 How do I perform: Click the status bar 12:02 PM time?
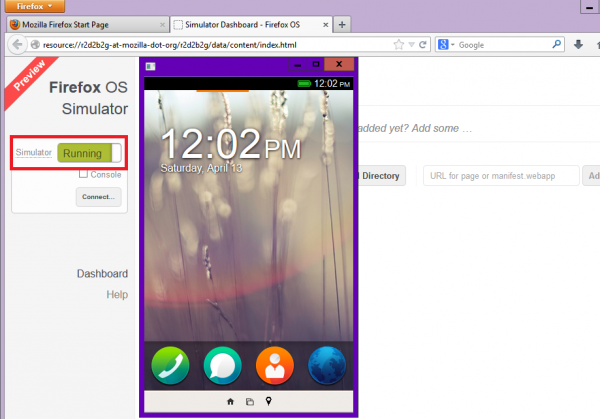(332, 83)
